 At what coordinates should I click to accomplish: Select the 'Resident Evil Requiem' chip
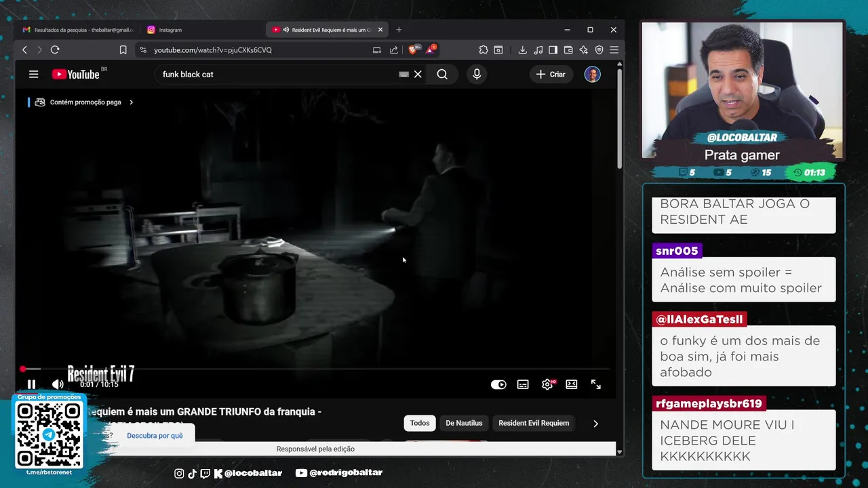534,423
